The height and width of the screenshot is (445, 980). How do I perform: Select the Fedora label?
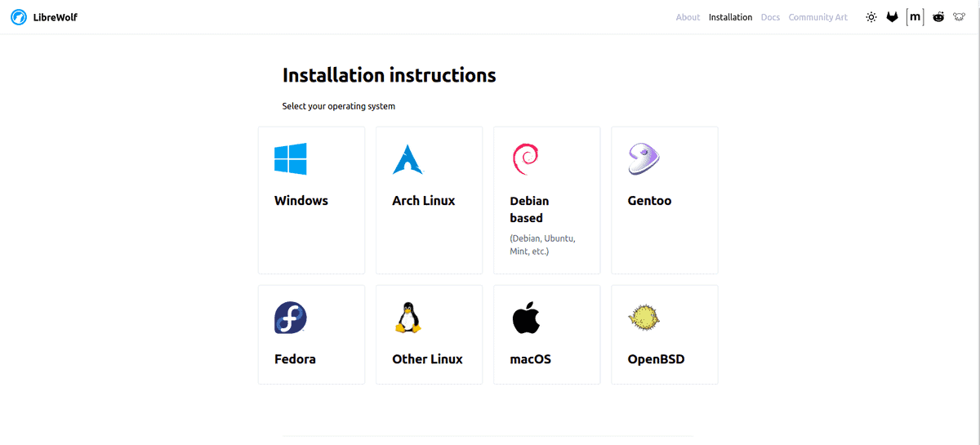(x=295, y=359)
